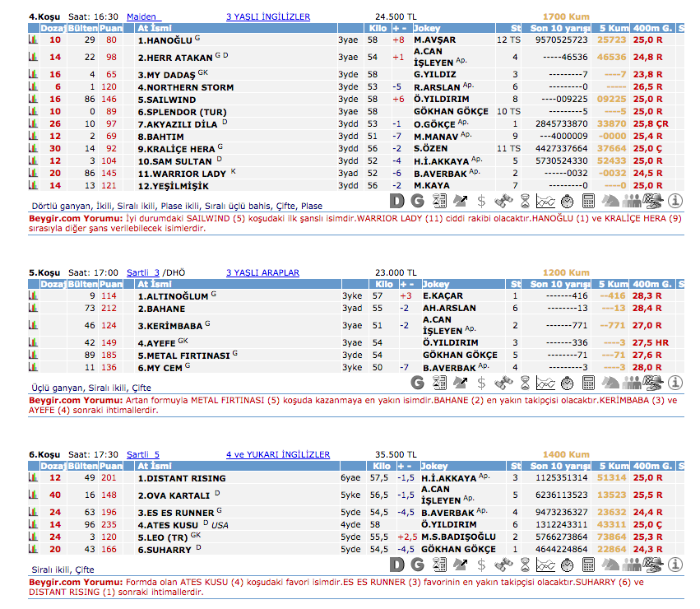Image resolution: width=700 pixels, height=609 pixels.
Task: Click the hourglass icon in race 4 toolbar
Action: click(524, 200)
